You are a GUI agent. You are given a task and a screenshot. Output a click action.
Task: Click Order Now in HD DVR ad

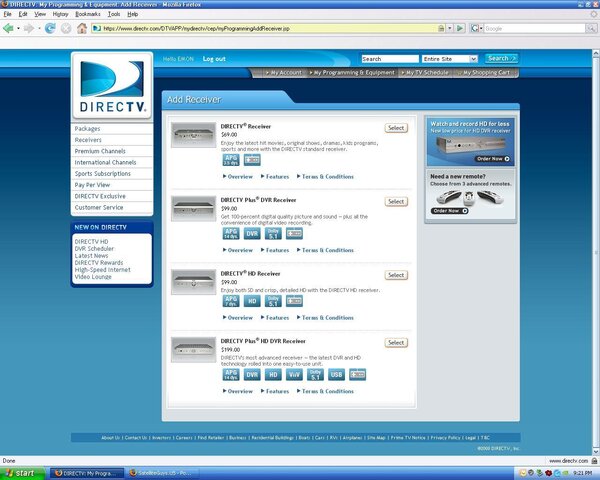[x=493, y=159]
